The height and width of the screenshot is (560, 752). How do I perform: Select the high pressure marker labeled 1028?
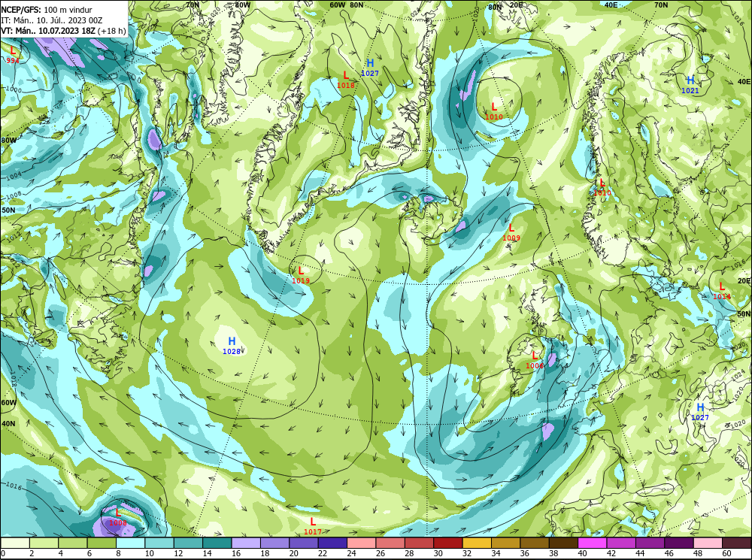click(x=232, y=346)
